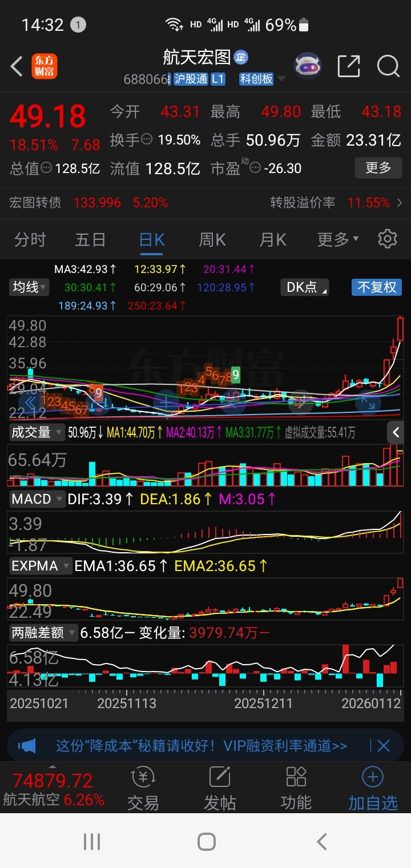Tap the 正 badge next to 航天宏图
Viewport: 411px width, 868px height.
[x=241, y=57]
